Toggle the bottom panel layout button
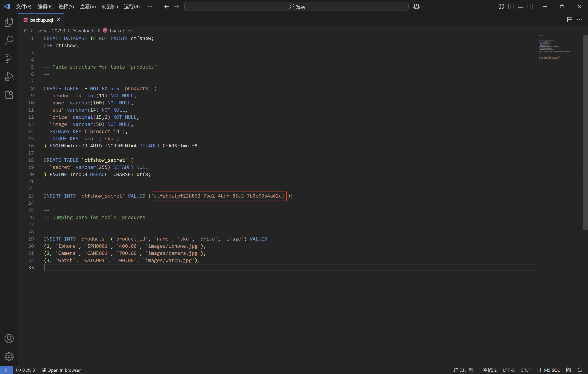588x374 pixels. pos(520,7)
